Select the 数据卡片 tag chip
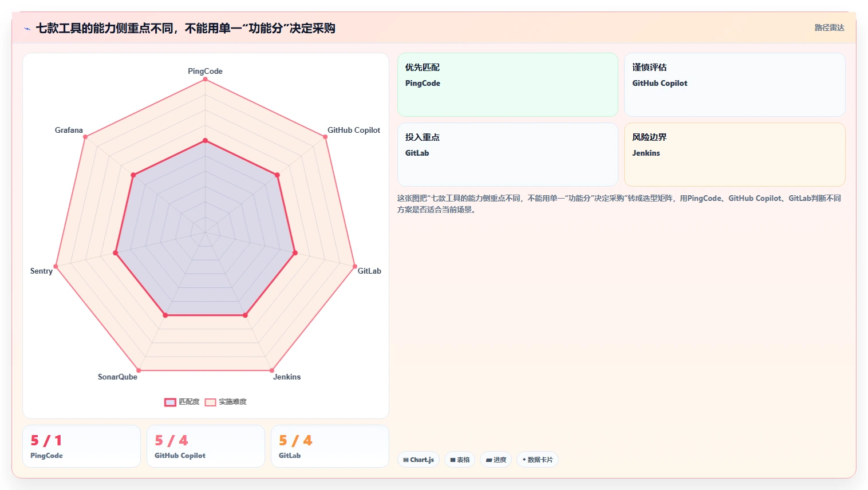The width and height of the screenshot is (868, 490). click(x=538, y=460)
